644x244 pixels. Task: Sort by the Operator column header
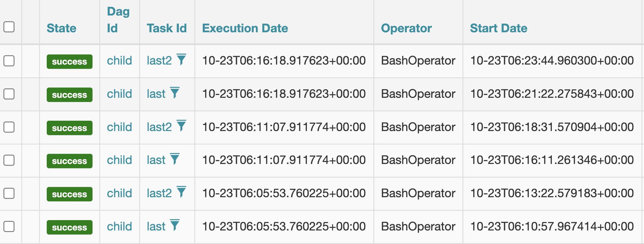pos(406,28)
